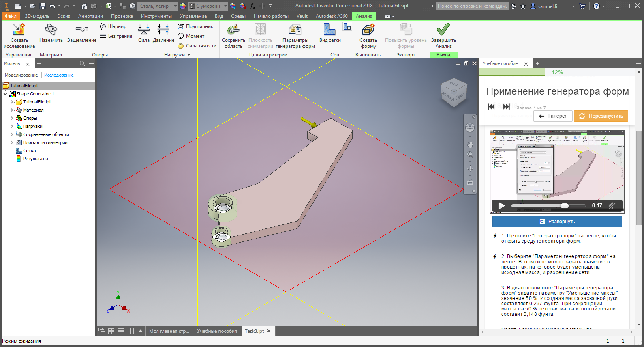The width and height of the screenshot is (644, 347).
Task: Skip to next tutorial task
Action: (x=506, y=106)
